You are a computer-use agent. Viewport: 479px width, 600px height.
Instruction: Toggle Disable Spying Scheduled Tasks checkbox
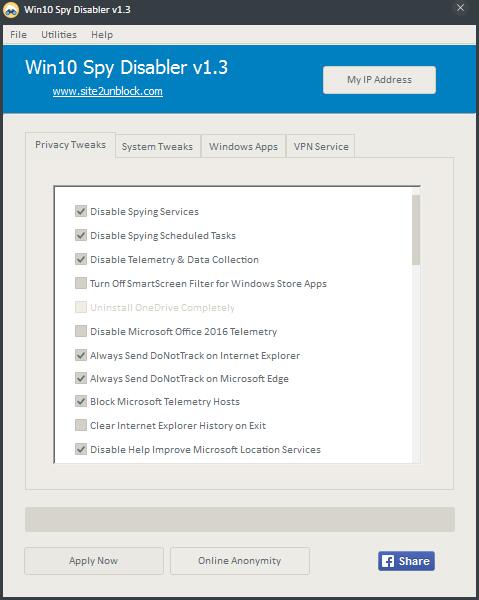[81, 235]
